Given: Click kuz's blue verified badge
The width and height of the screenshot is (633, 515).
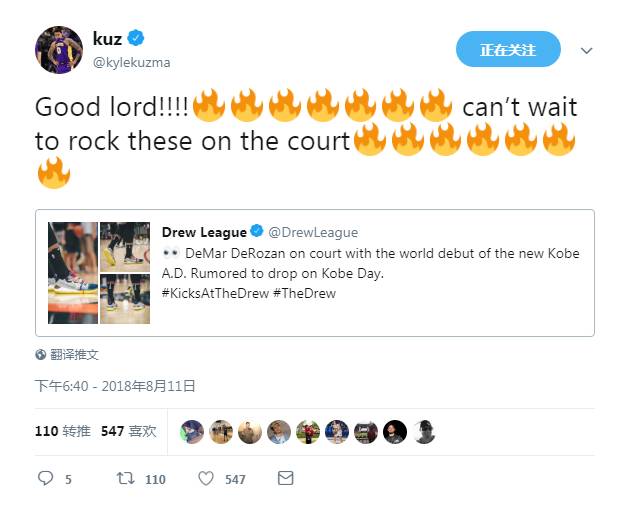Looking at the screenshot, I should (136, 38).
